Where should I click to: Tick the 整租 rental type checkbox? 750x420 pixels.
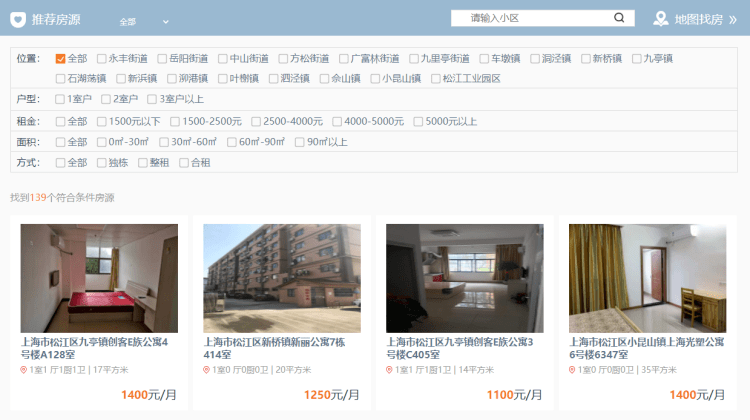point(143,163)
